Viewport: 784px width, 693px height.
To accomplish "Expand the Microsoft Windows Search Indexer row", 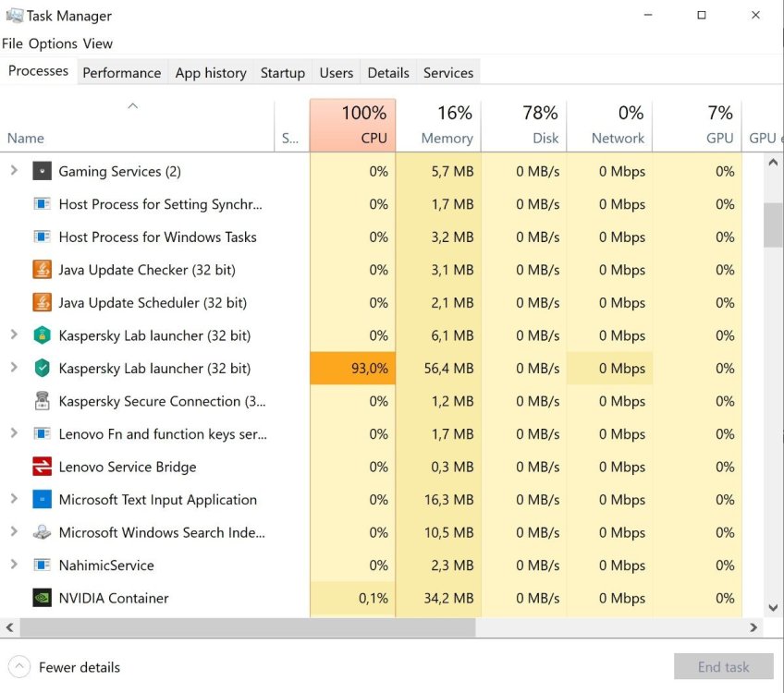I will coord(14,531).
